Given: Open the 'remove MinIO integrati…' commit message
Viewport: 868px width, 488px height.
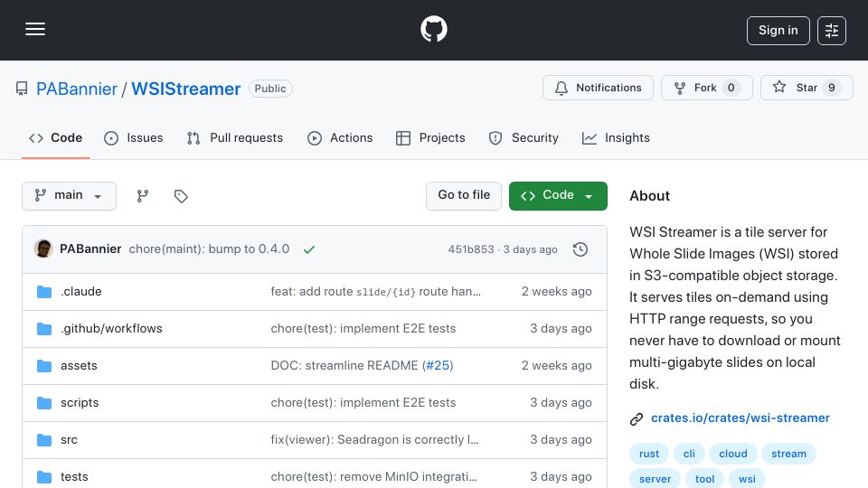Looking at the screenshot, I should pos(373,477).
